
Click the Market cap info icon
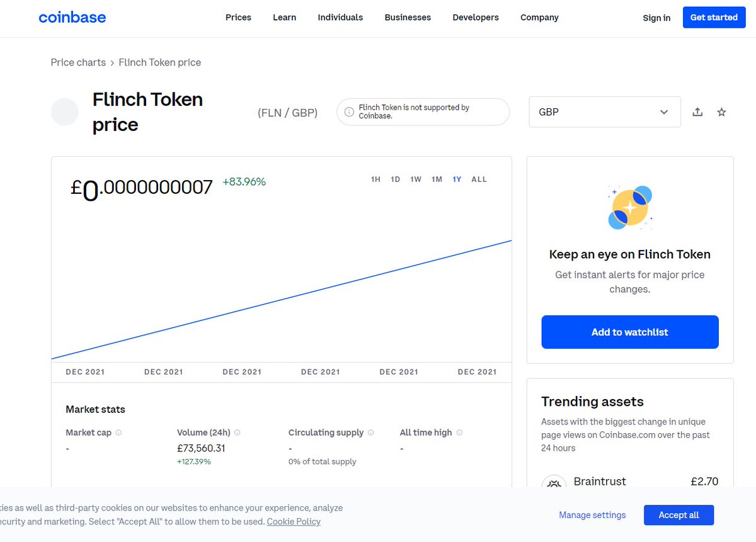118,432
